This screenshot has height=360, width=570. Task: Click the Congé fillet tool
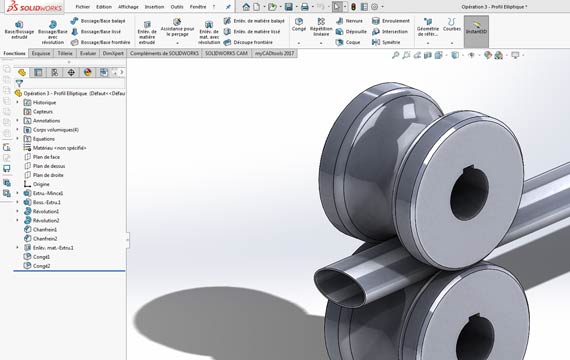point(299,24)
